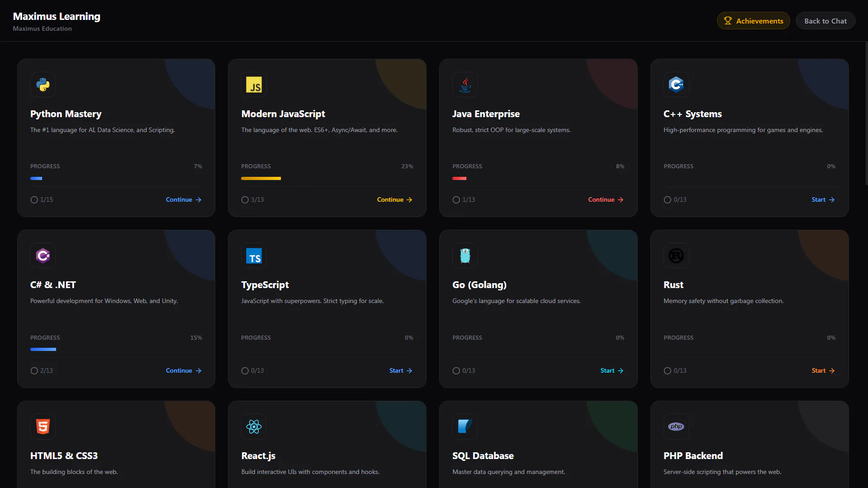Click the React.js card title
This screenshot has width=868, height=488.
[258, 456]
